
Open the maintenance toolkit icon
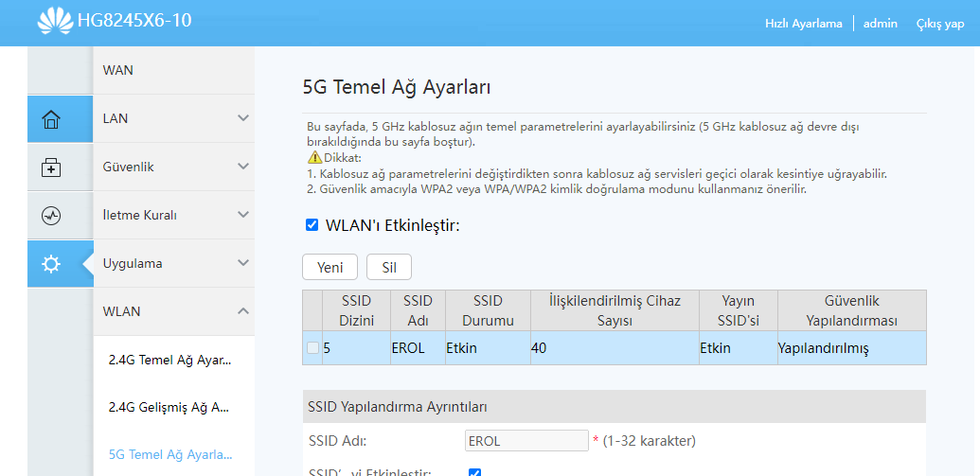tap(50, 167)
